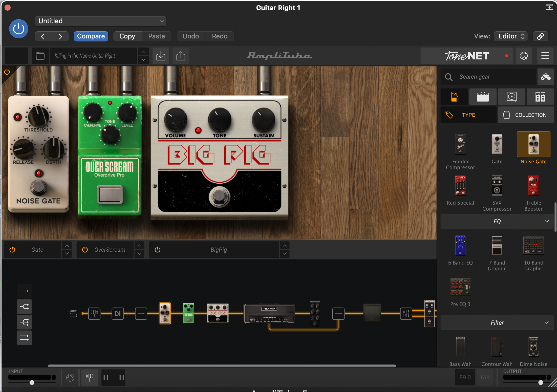Toggle the OverScream slot power button
This screenshot has width=557, height=392.
point(85,250)
